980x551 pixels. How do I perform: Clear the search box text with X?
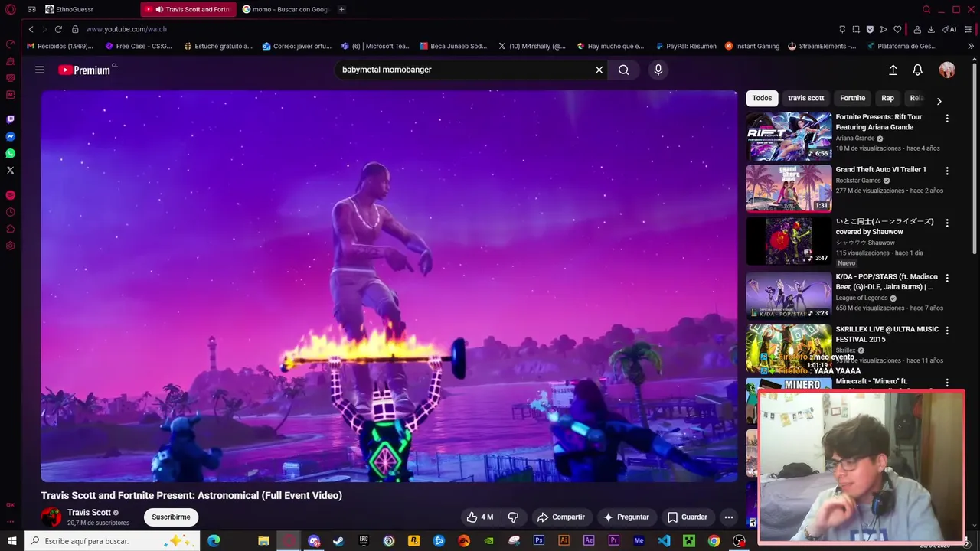pos(599,70)
